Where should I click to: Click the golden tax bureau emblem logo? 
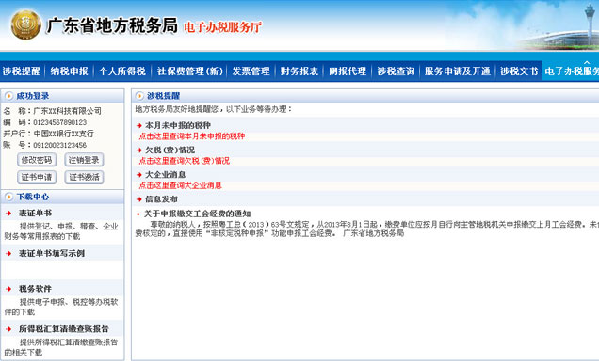25,25
